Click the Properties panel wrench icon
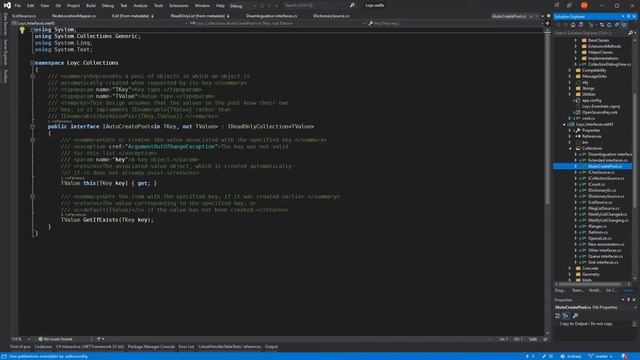This screenshot has height=360, width=640. (x=575, y=316)
